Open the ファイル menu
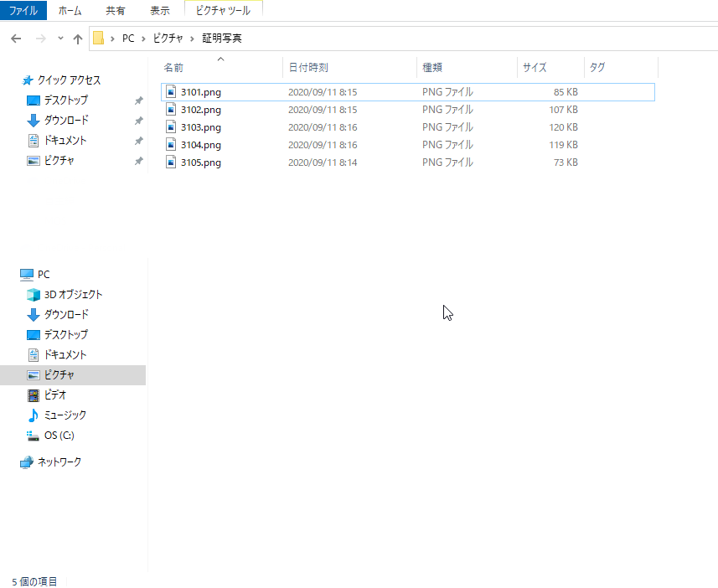The height and width of the screenshot is (588, 718). (23, 11)
